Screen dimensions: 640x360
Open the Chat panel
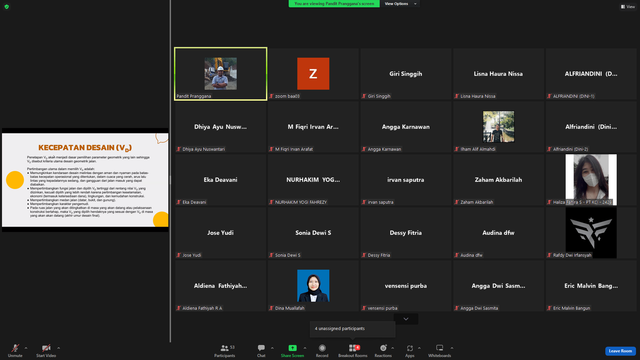261,350
